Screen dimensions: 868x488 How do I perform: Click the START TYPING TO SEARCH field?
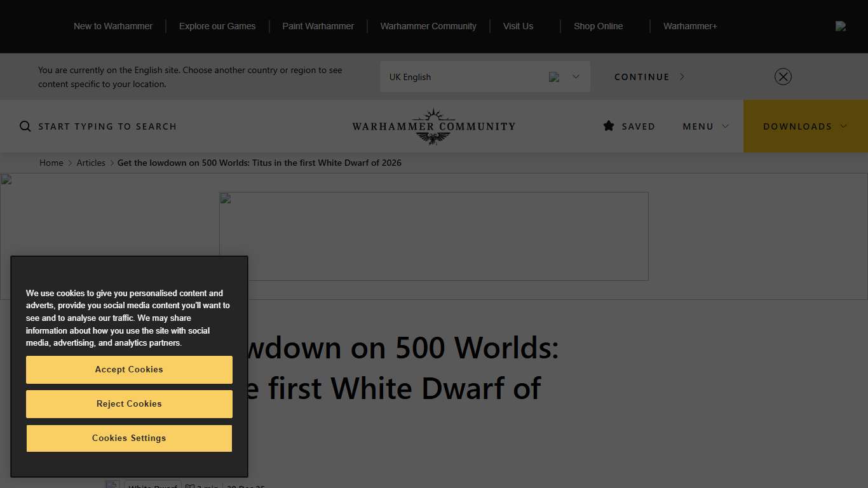tap(107, 126)
